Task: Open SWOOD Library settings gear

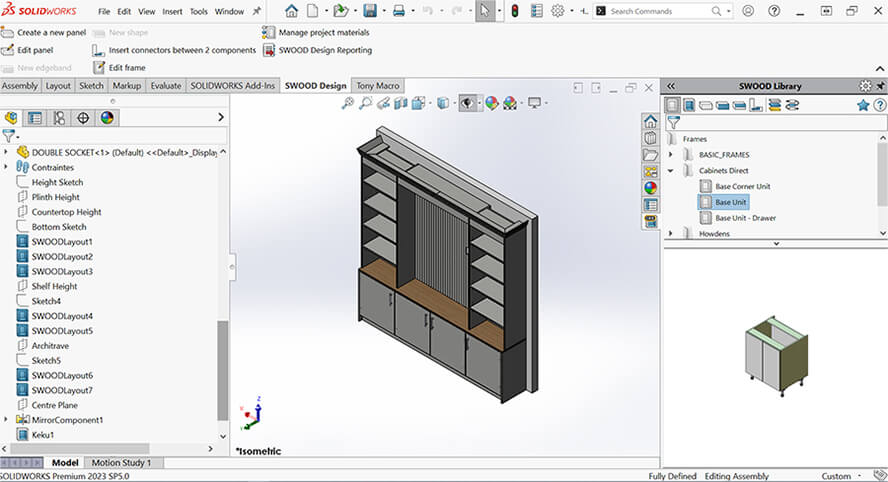Action: [x=865, y=86]
